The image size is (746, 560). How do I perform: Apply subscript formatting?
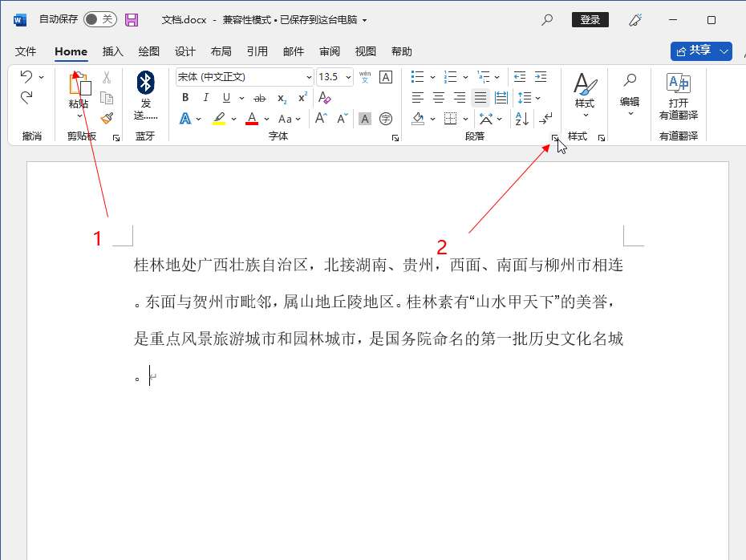pos(282,98)
